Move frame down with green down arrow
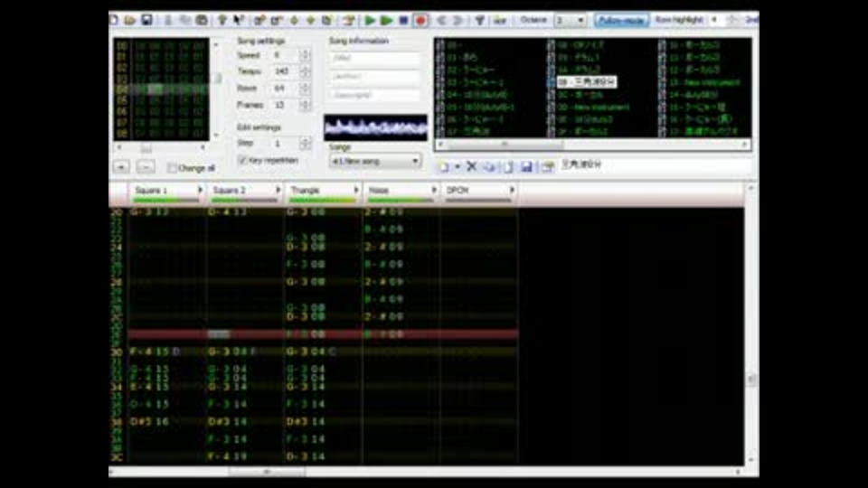This screenshot has height=488, width=868. [x=294, y=21]
